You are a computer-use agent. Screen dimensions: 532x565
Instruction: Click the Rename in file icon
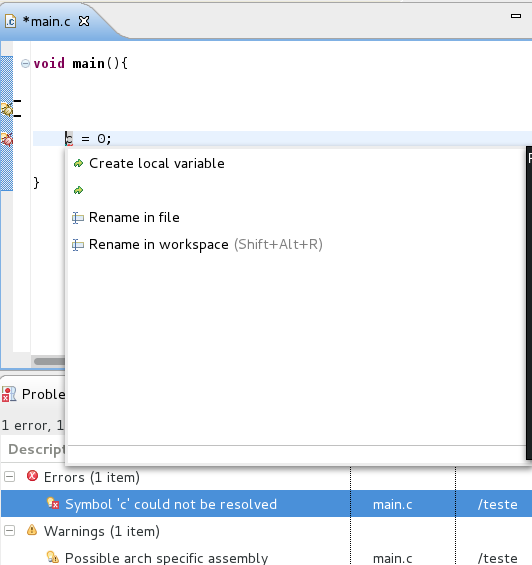click(x=78, y=218)
